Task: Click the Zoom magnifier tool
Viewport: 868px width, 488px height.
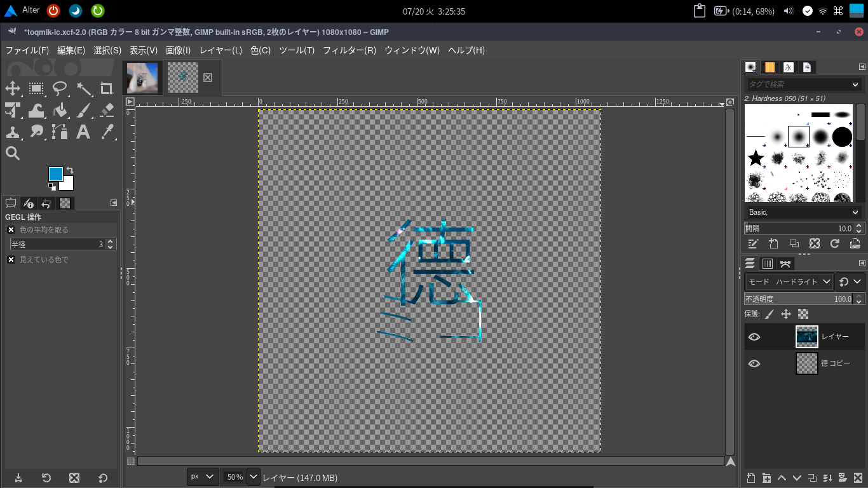Action: click(13, 152)
